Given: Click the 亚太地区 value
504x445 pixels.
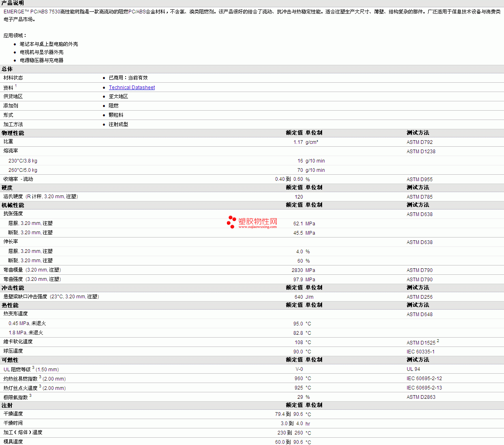Looking at the screenshot, I should coord(118,96).
